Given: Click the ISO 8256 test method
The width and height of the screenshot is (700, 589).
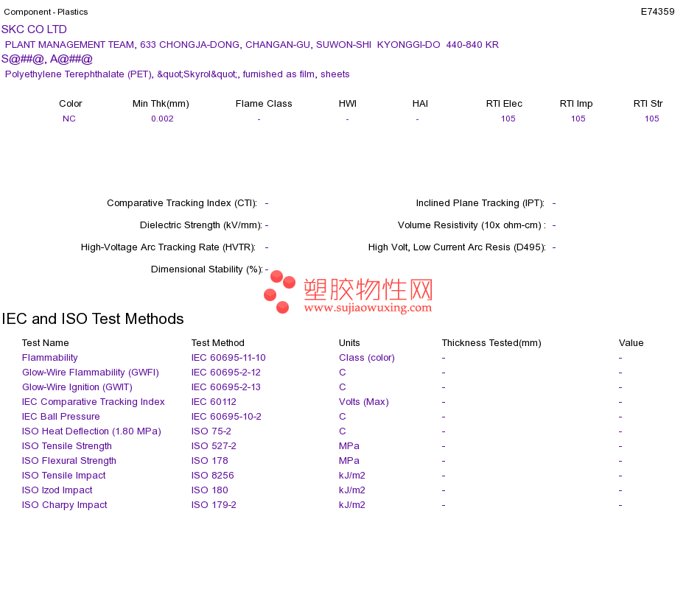Looking at the screenshot, I should pyautogui.click(x=212, y=476).
